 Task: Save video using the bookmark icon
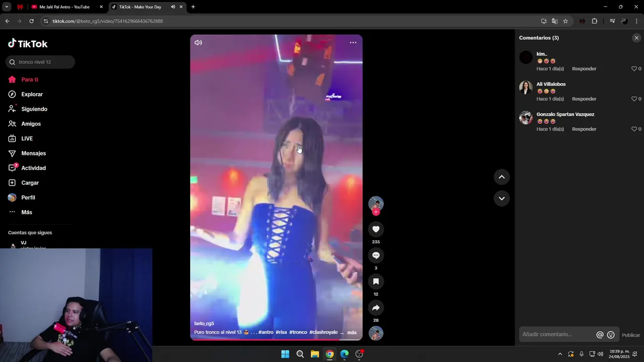pos(376,282)
